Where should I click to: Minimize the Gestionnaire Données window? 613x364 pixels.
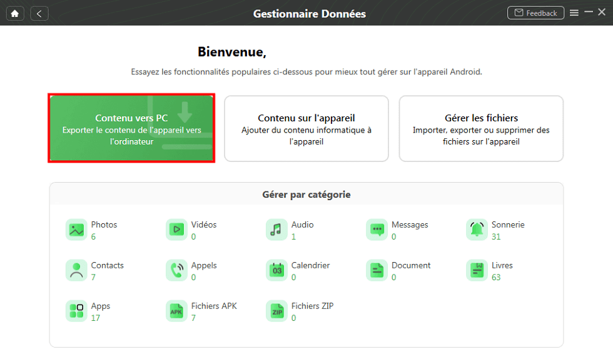[x=589, y=12]
